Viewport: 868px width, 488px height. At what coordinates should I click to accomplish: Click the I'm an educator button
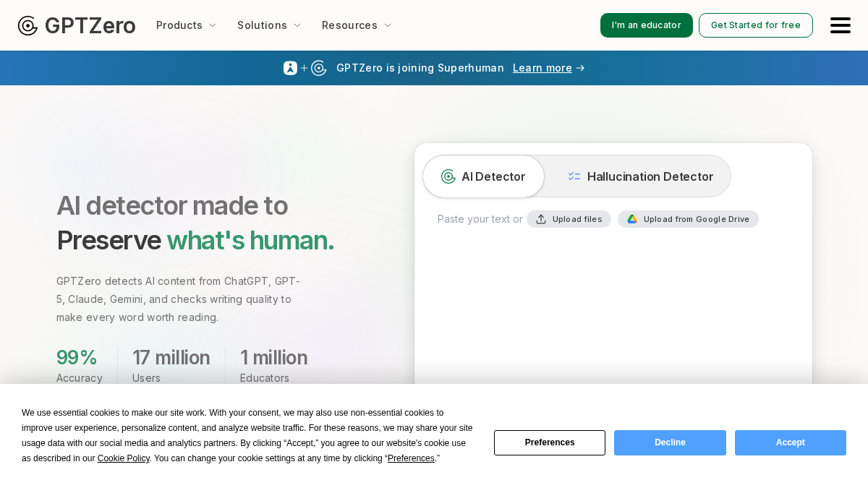(647, 25)
